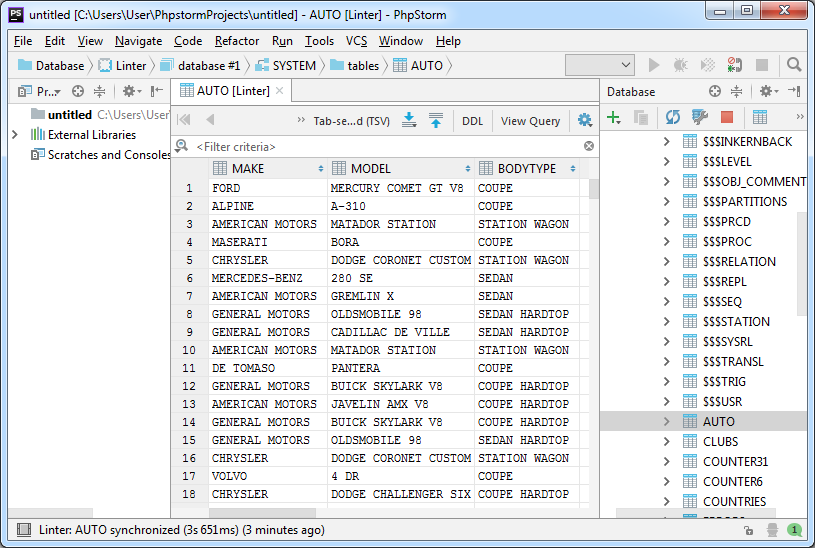815x548 pixels.
Task: Click the Add data source plus icon
Action: 614,118
